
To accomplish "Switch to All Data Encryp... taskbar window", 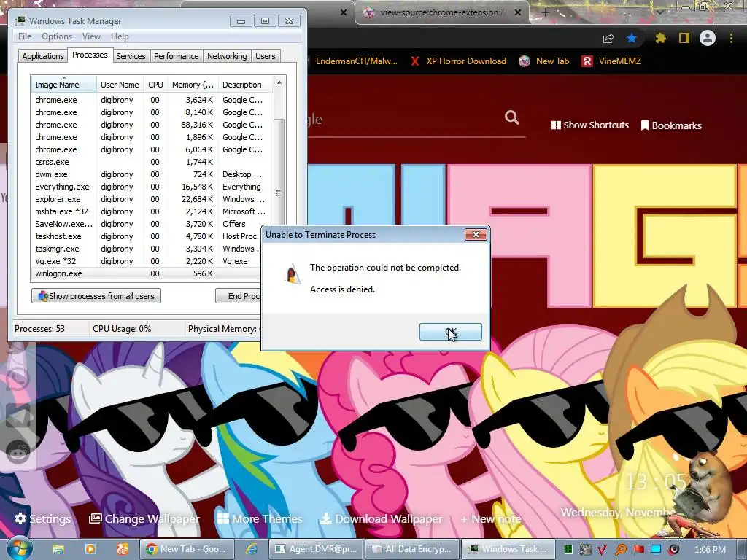I will [x=412, y=549].
